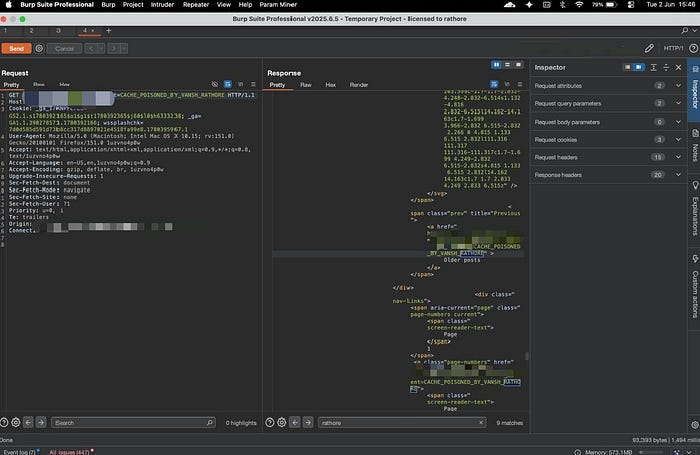The image size is (700, 455).
Task: Add a new Repeater tab
Action: pyautogui.click(x=108, y=30)
